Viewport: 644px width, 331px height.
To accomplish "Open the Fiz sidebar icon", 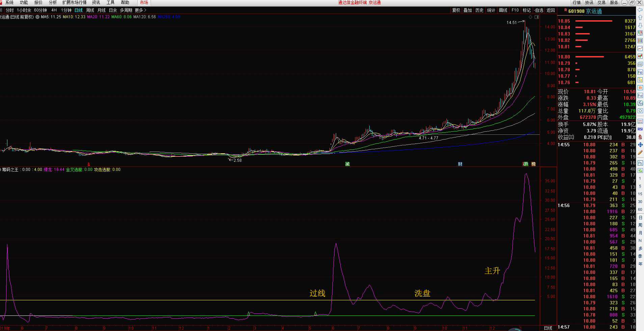I will coord(640,96).
